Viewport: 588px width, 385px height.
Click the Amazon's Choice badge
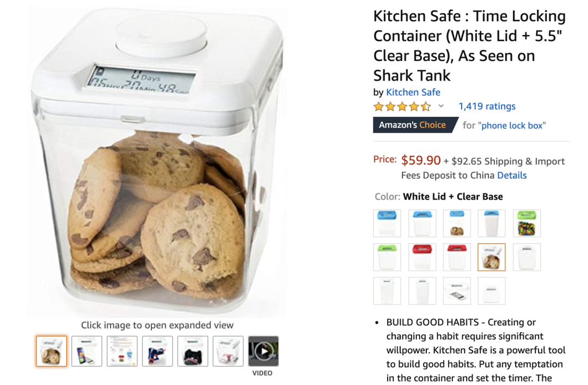415,125
